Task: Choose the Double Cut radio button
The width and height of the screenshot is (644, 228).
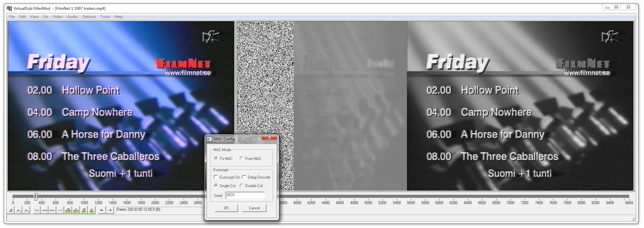Action: click(x=251, y=186)
